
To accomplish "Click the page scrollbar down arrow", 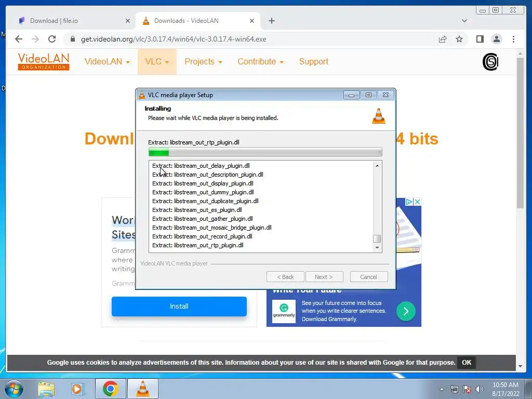I will [x=520, y=366].
